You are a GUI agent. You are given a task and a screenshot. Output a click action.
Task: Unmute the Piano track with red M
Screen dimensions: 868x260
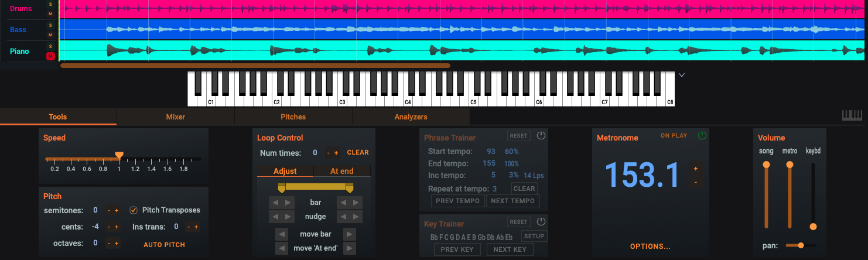pos(50,56)
